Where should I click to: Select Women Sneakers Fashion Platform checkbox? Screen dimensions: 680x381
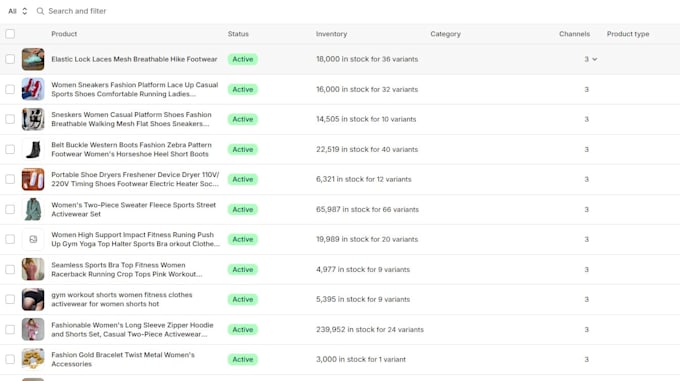10,89
